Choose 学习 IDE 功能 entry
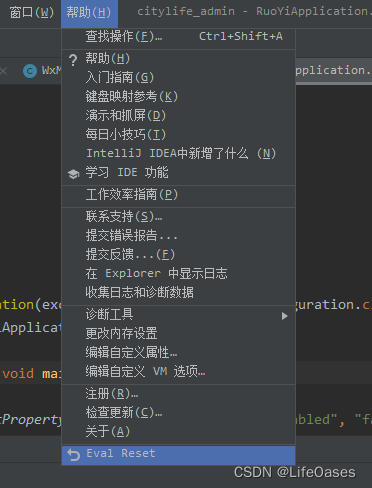The height and width of the screenshot is (488, 372). click(178, 173)
